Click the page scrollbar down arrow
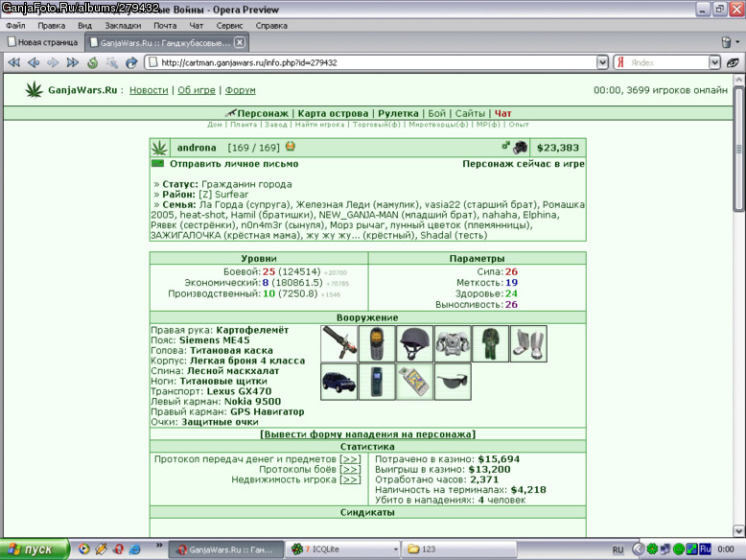The width and height of the screenshot is (746, 560). pyautogui.click(x=738, y=530)
